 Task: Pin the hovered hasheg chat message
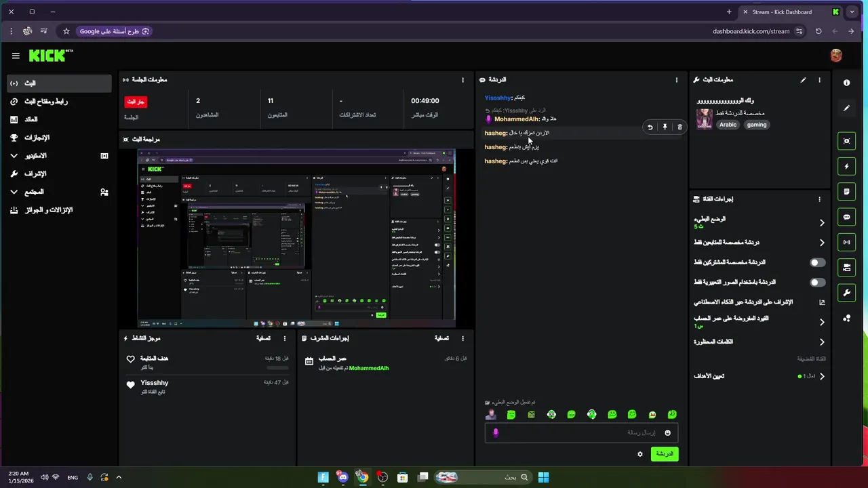coord(665,127)
